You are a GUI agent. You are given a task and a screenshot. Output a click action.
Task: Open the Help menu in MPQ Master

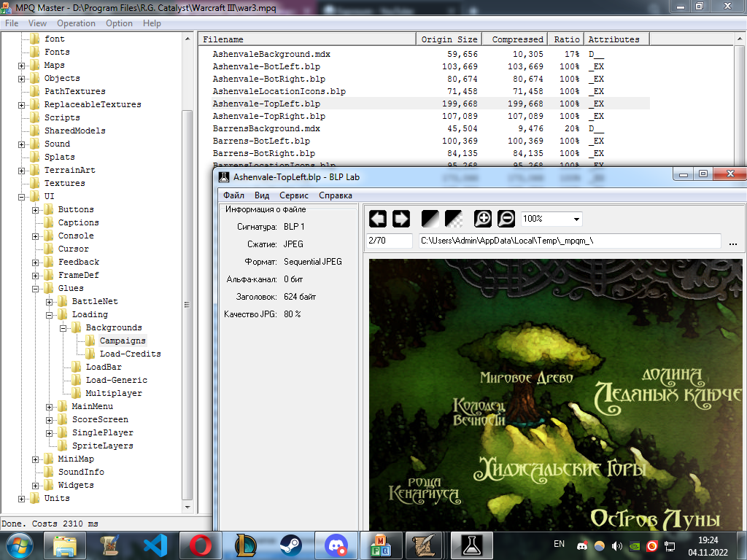[x=152, y=23]
